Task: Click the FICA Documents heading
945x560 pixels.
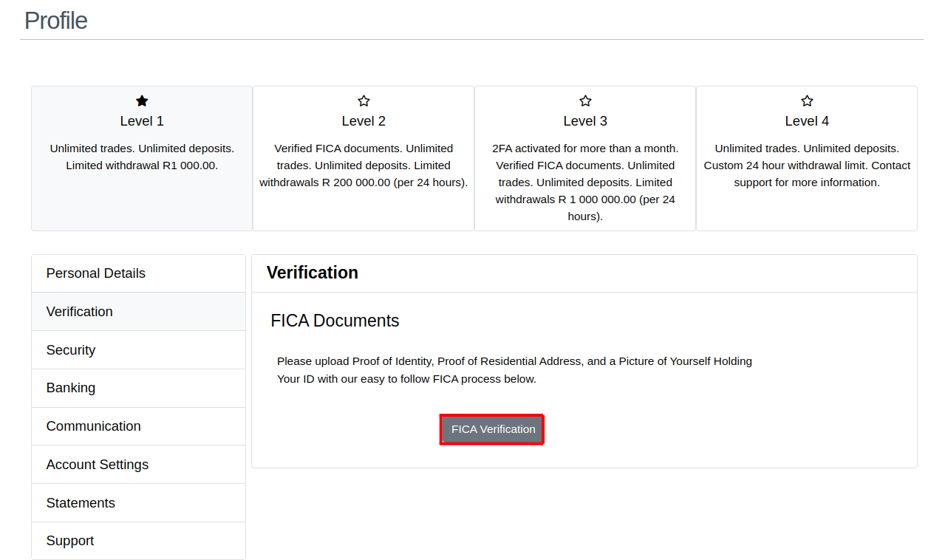Action: pyautogui.click(x=335, y=321)
